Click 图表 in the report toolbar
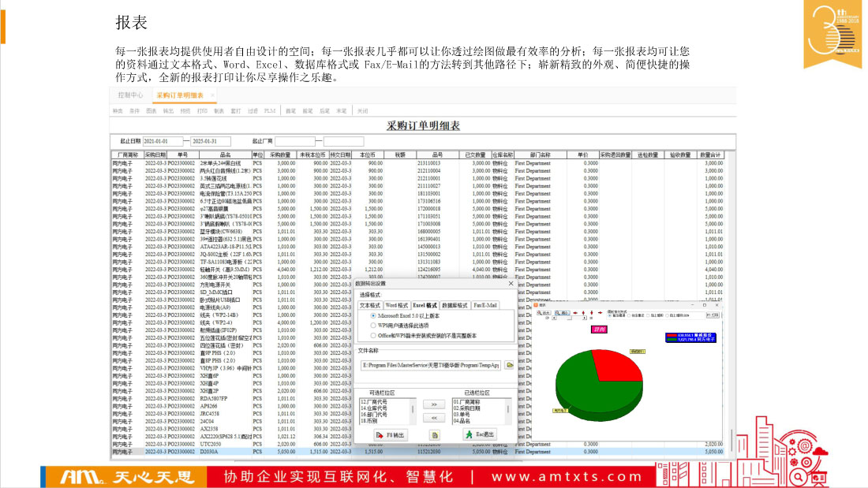This screenshot has height=488, width=868. [x=151, y=111]
